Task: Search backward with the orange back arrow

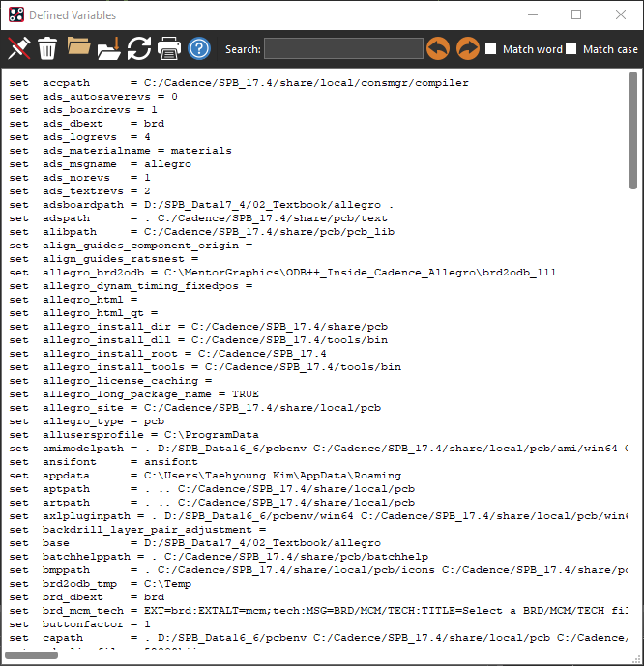Action: pyautogui.click(x=438, y=48)
